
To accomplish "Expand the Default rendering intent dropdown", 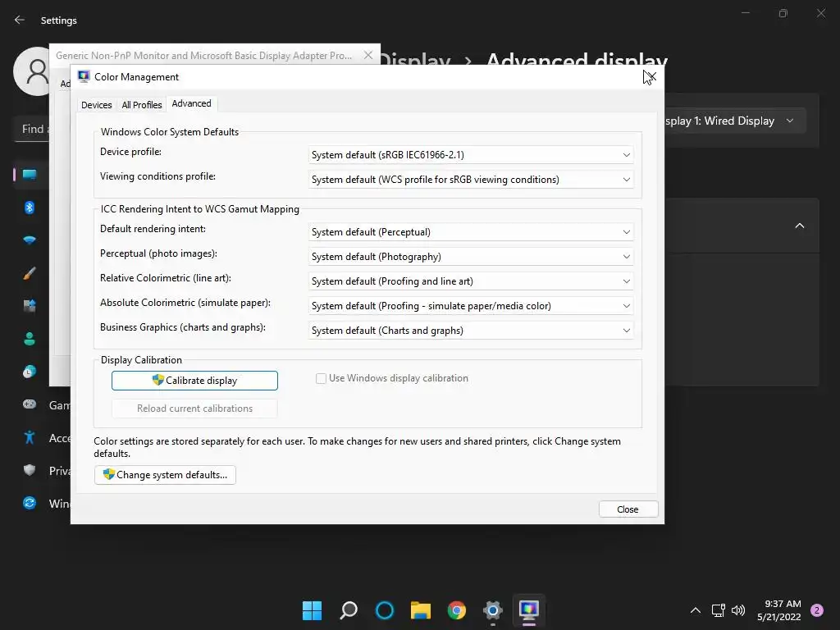I will click(471, 232).
